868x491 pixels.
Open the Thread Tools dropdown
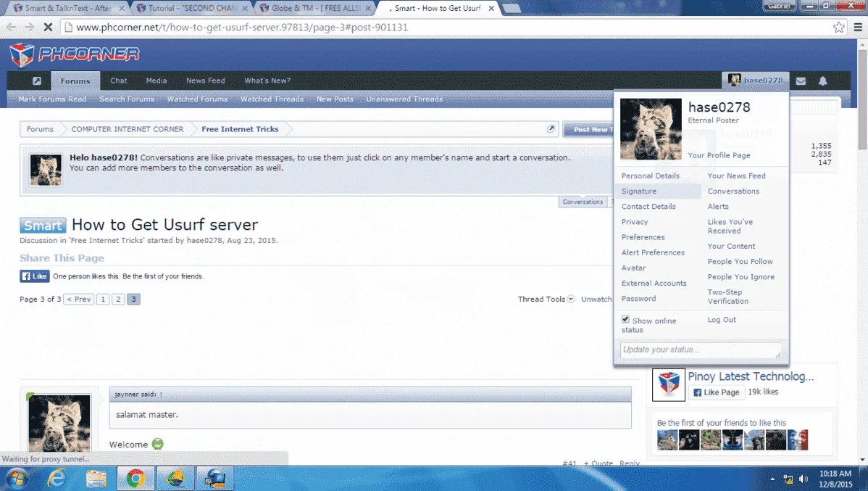(546, 300)
